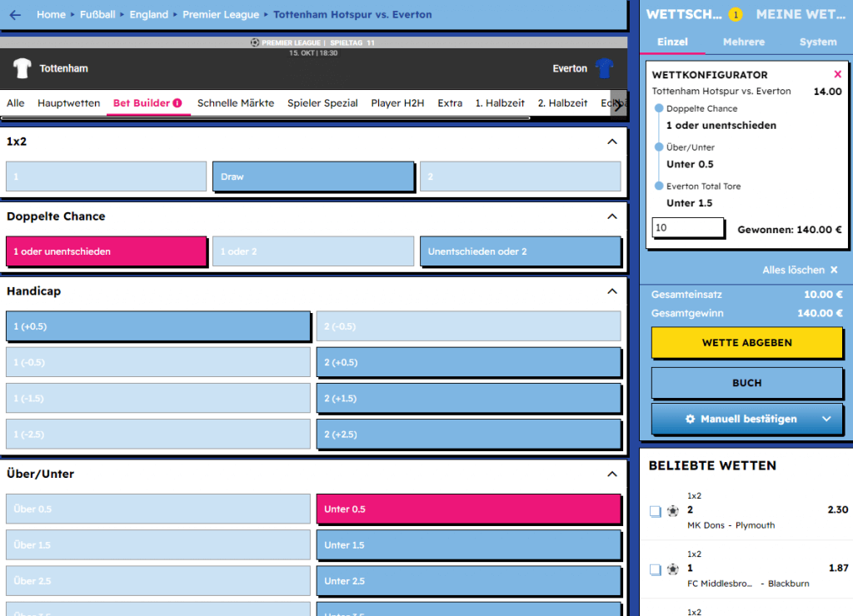Image resolution: width=853 pixels, height=616 pixels.
Task: Open the 2. Halbzeit tab
Action: pos(562,103)
